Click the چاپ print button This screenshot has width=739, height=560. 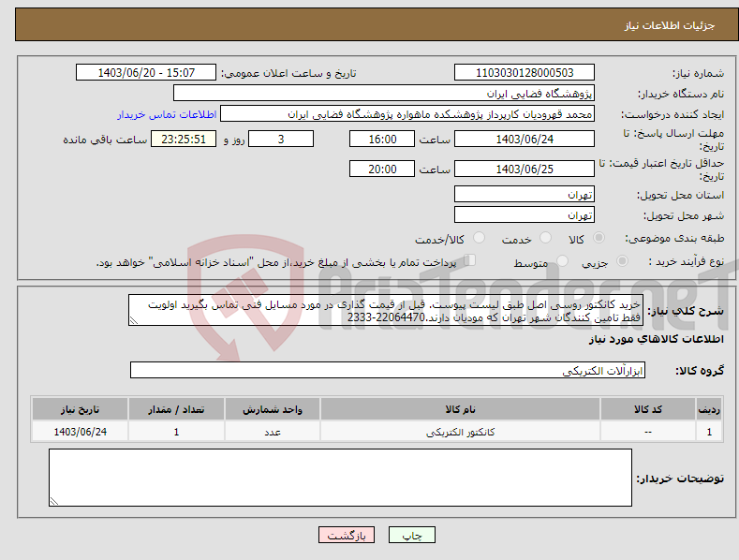411,535
